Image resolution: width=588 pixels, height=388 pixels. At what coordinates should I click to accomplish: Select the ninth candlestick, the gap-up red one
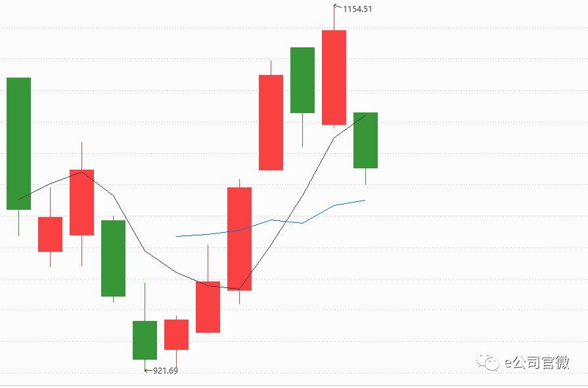(271, 122)
